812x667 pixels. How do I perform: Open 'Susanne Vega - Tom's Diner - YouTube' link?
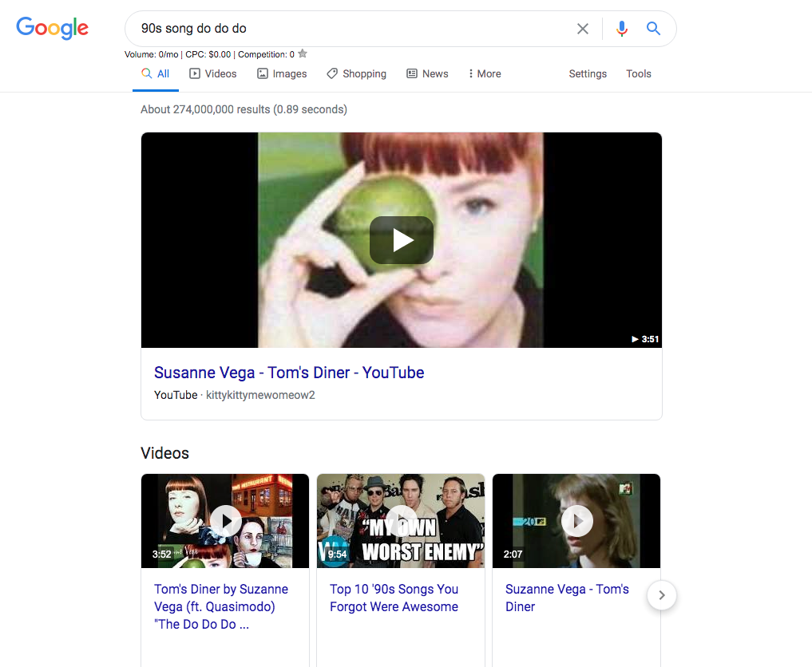(x=289, y=373)
